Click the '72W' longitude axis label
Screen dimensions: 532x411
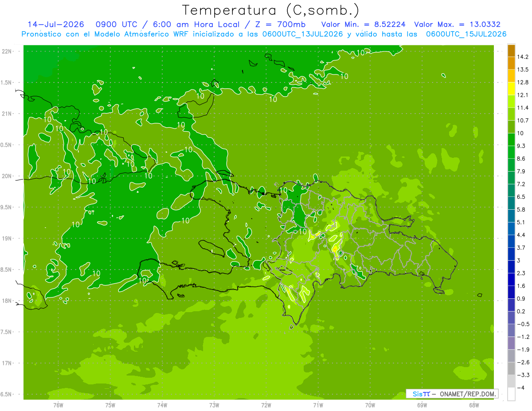(x=266, y=405)
